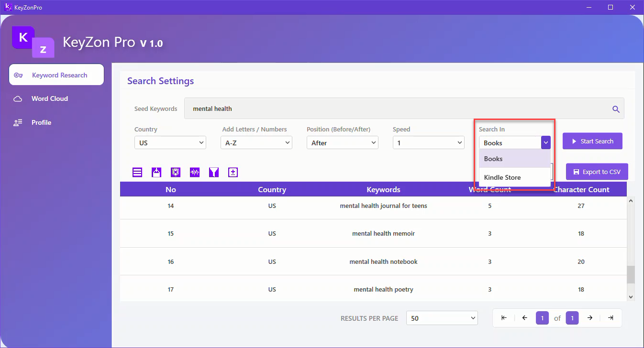The width and height of the screenshot is (644, 348).
Task: Expand the Add Letters / Numbers dropdown
Action: click(x=256, y=142)
